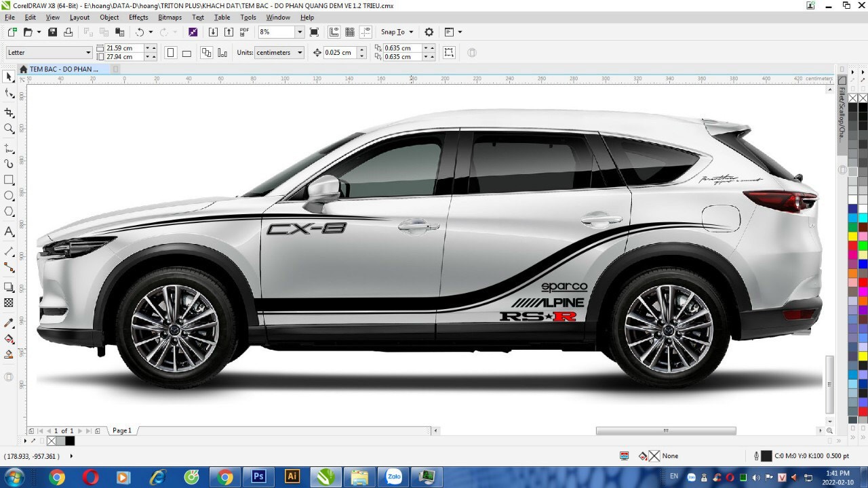The image size is (868, 488).
Task: Activate the Zoom magnifier tool in toolbox
Action: [x=9, y=129]
